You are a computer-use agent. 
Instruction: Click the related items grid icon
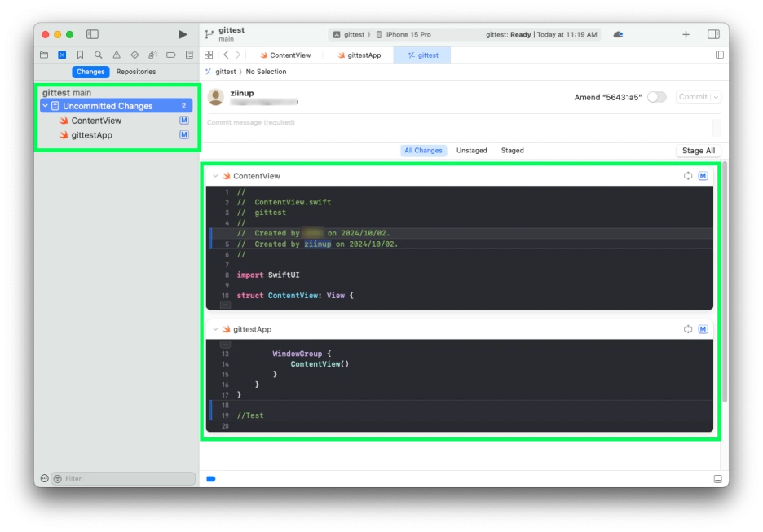(209, 55)
